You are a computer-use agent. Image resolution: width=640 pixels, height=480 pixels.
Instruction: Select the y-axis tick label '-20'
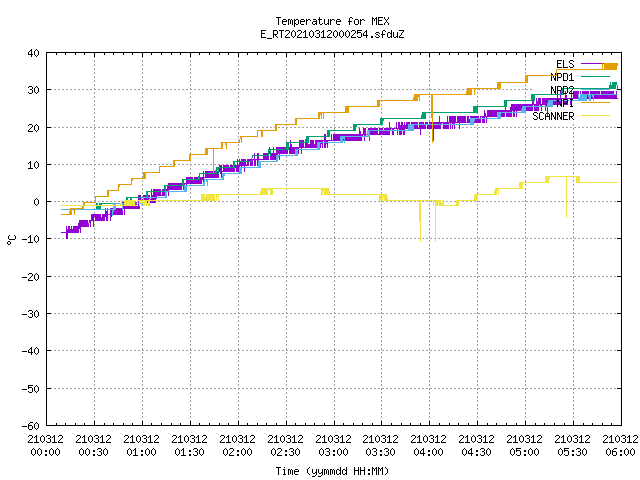tap(31, 277)
